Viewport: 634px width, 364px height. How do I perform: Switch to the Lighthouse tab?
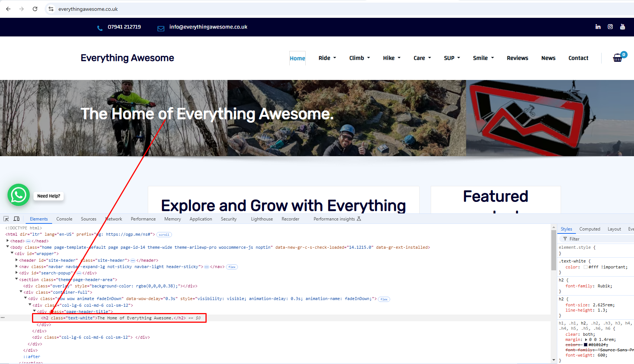(x=262, y=219)
